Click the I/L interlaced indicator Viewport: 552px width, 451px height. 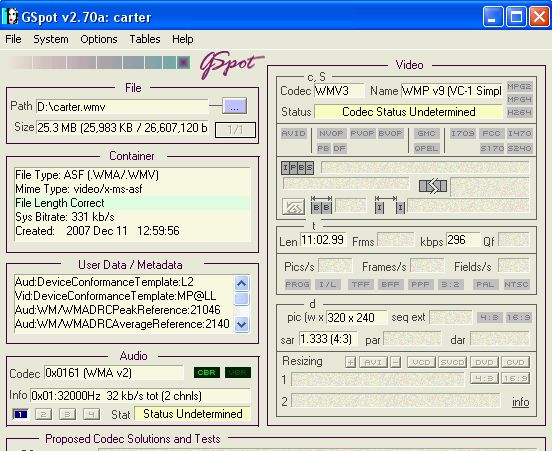pos(327,284)
